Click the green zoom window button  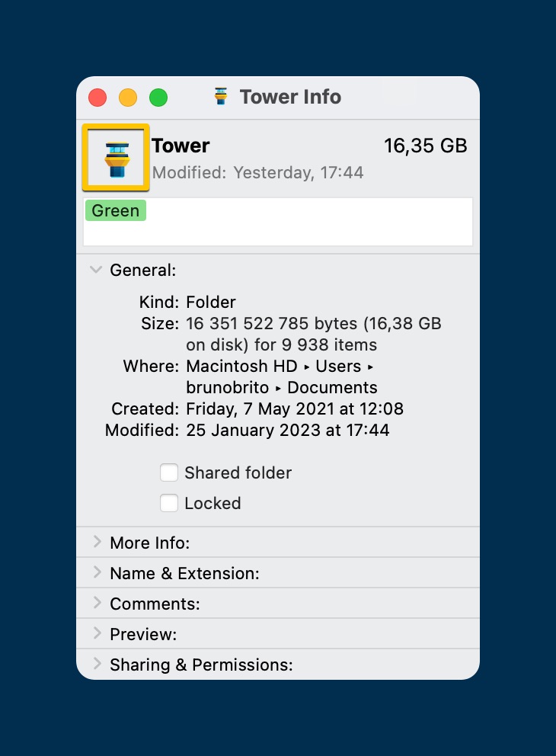pyautogui.click(x=158, y=98)
